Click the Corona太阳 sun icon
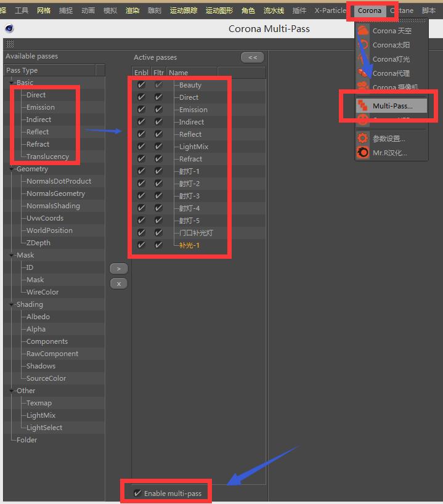This screenshot has width=443, height=504. 363,45
